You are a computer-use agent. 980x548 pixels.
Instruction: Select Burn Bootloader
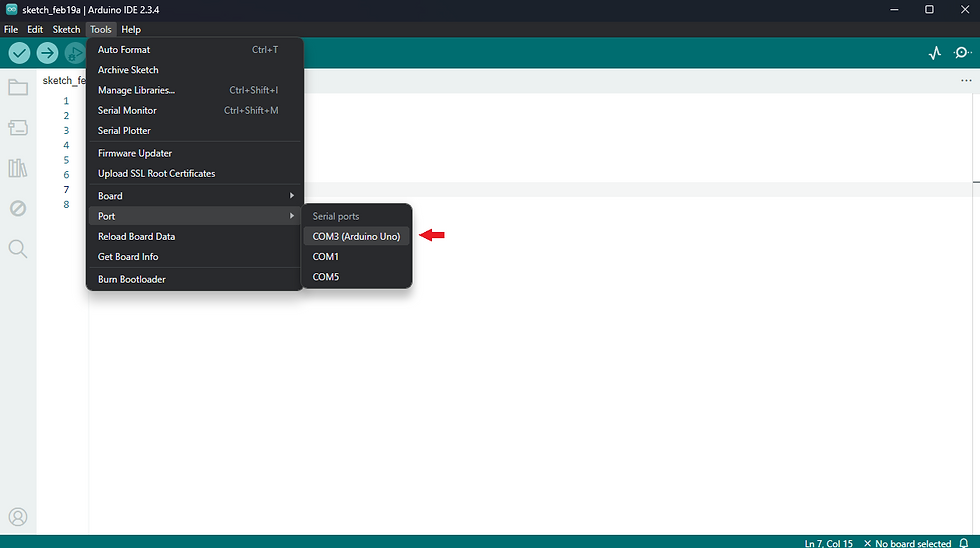coord(195,279)
